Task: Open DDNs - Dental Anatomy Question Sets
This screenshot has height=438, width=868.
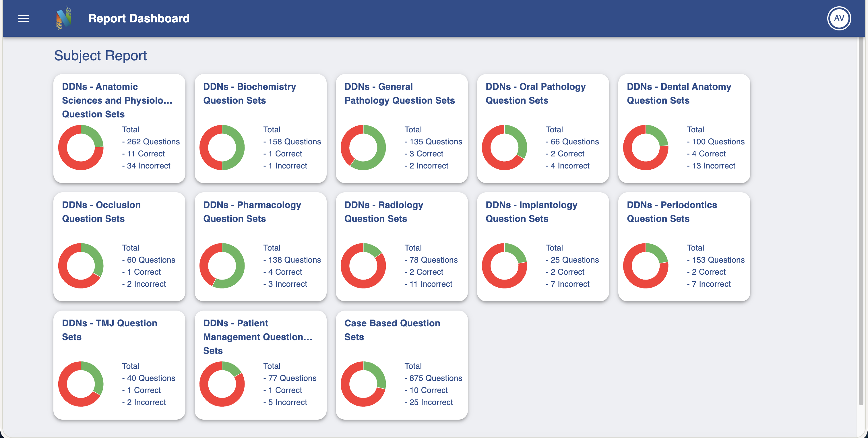Action: [x=679, y=93]
